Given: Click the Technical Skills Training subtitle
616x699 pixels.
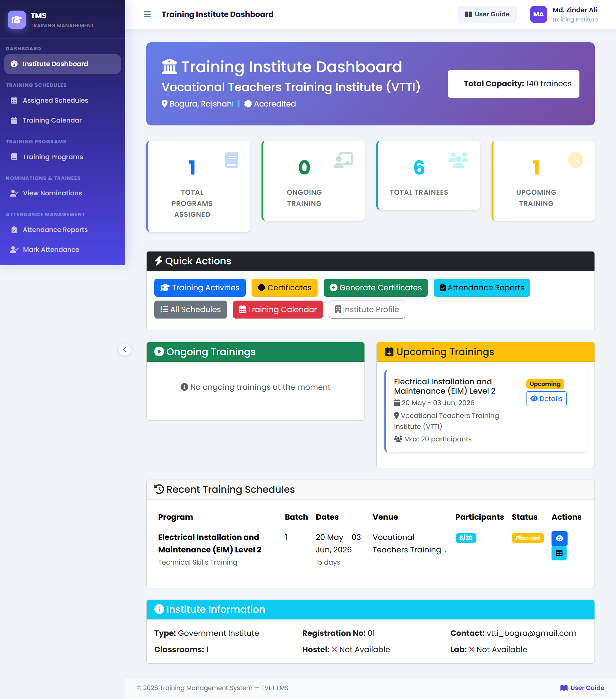Looking at the screenshot, I should tap(198, 562).
